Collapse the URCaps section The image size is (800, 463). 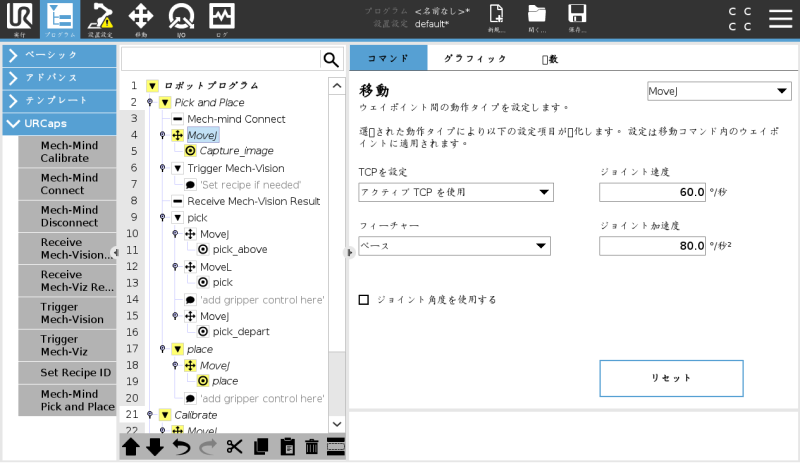[x=60, y=124]
